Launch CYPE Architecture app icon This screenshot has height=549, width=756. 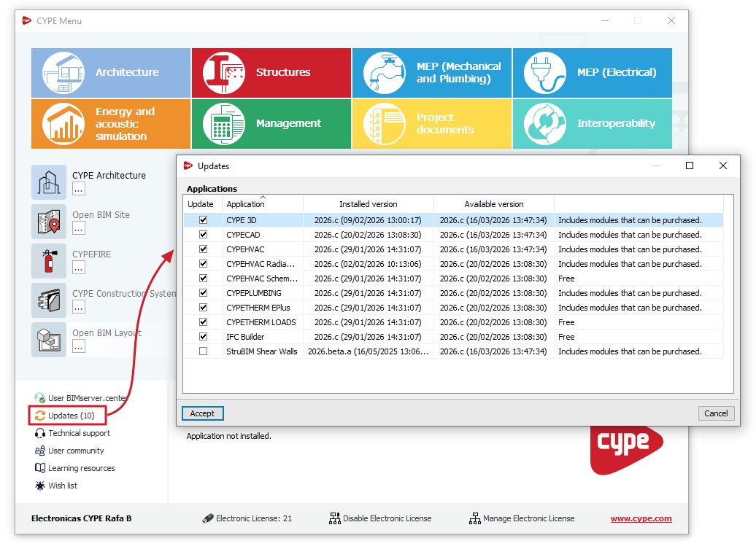[x=49, y=182]
